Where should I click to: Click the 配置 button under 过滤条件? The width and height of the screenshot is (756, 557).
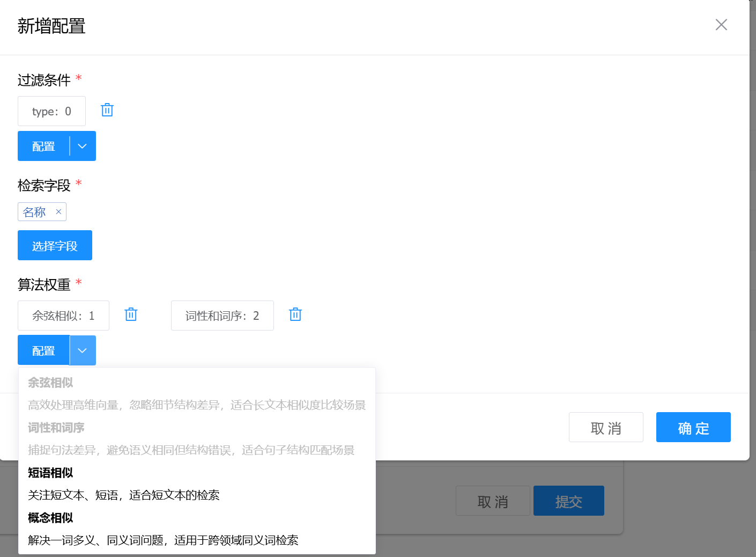pyautogui.click(x=44, y=146)
